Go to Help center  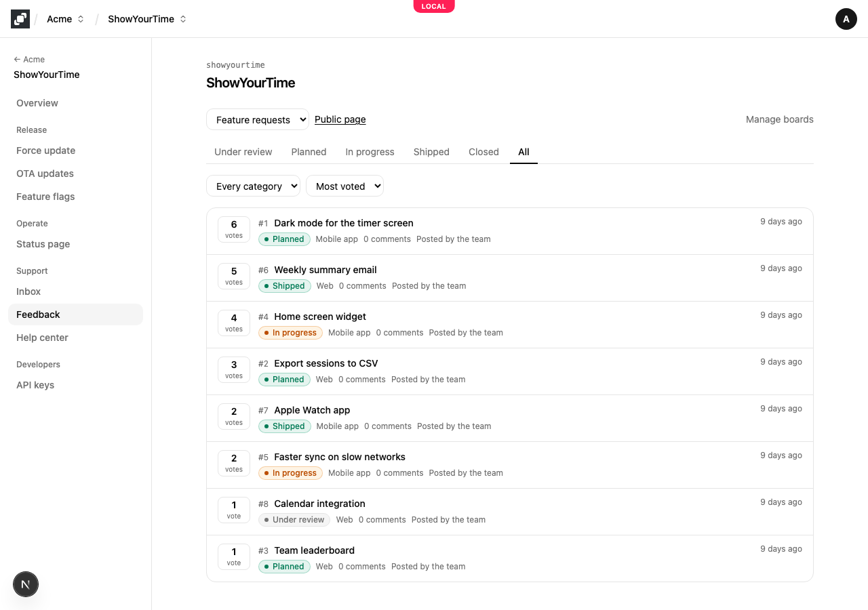click(75, 338)
